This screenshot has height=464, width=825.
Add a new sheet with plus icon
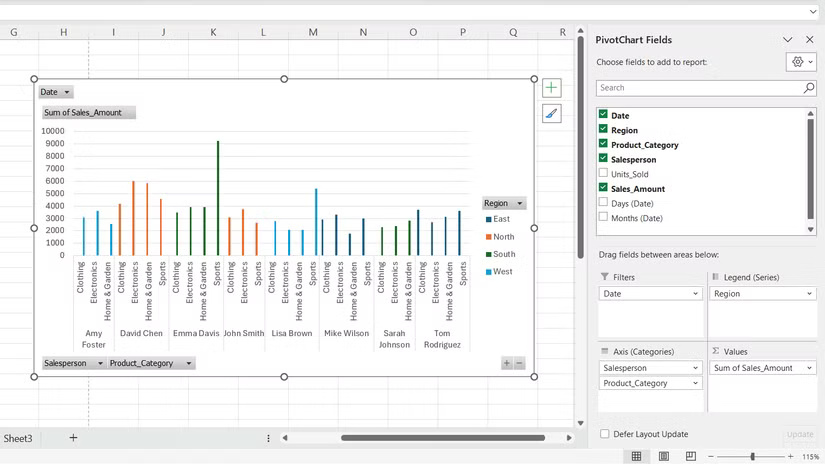73,438
